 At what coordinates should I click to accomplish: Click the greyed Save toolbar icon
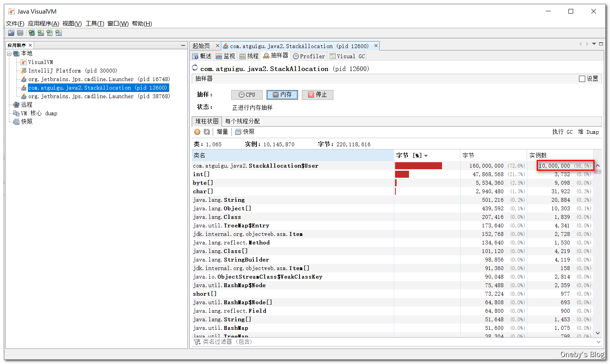click(20, 33)
